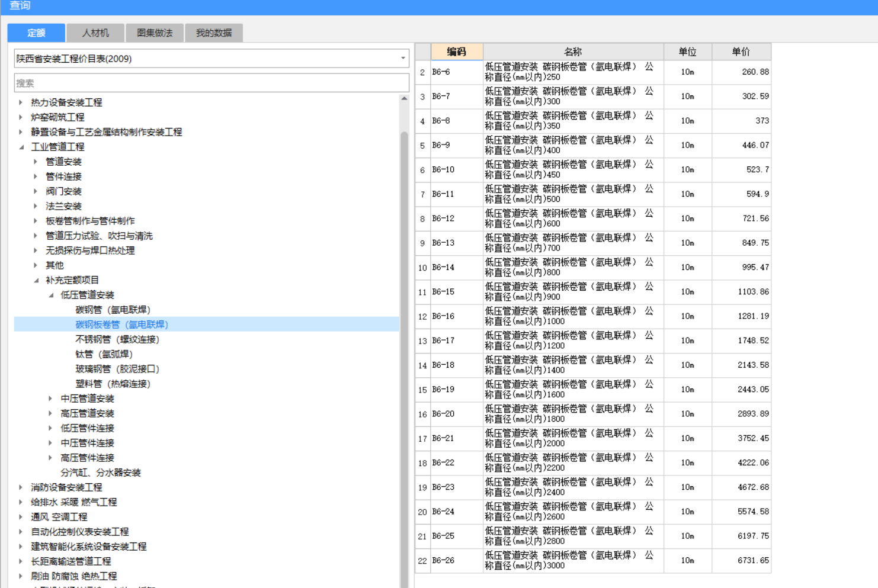
Task: Select quota code B6-20
Action: pyautogui.click(x=457, y=414)
